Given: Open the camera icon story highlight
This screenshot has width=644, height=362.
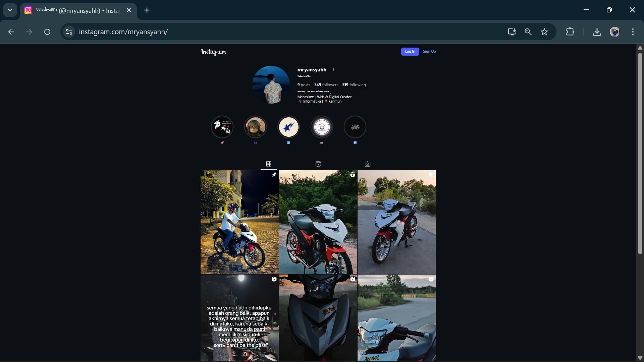Looking at the screenshot, I should (322, 127).
